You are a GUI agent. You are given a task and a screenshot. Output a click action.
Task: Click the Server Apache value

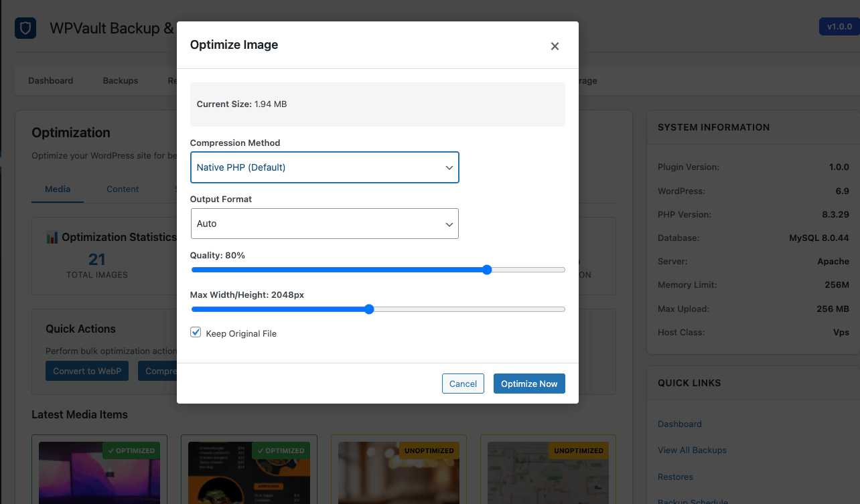coord(833,261)
